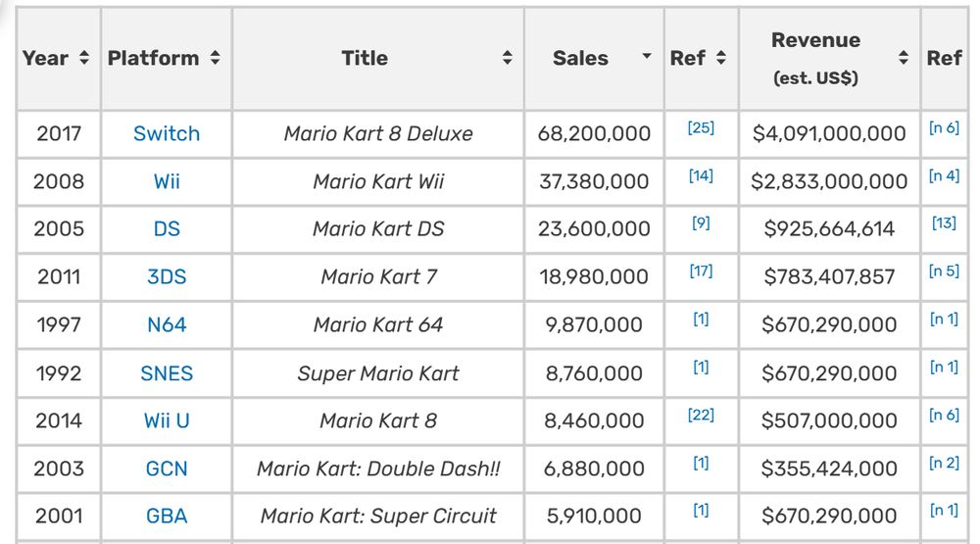Image resolution: width=980 pixels, height=544 pixels.
Task: Sort the first Ref column
Action: pyautogui.click(x=720, y=58)
